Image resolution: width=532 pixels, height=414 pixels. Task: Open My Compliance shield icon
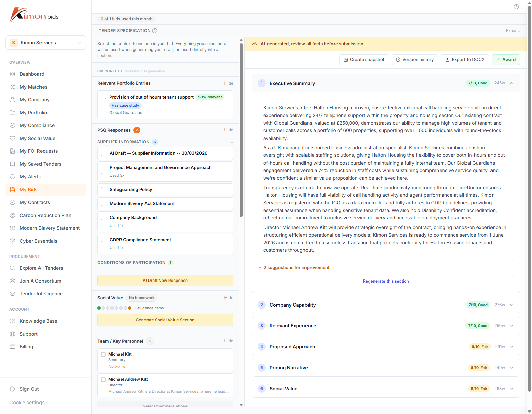(x=12, y=125)
